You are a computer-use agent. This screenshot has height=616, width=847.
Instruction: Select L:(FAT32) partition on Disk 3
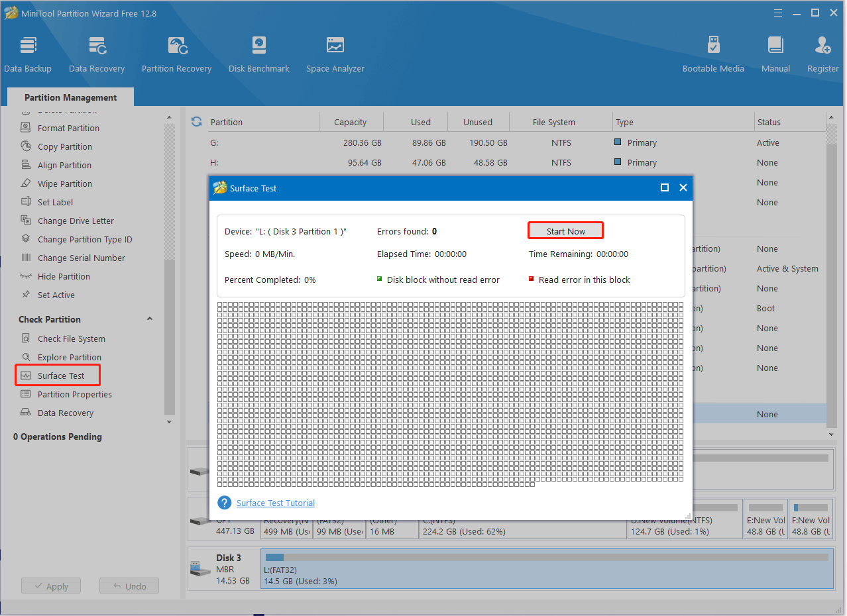tap(547, 568)
